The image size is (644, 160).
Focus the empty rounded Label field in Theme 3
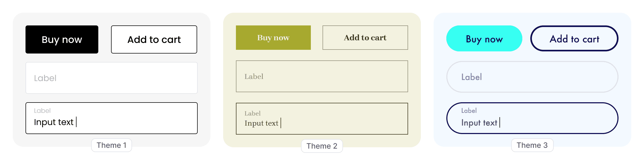532,77
